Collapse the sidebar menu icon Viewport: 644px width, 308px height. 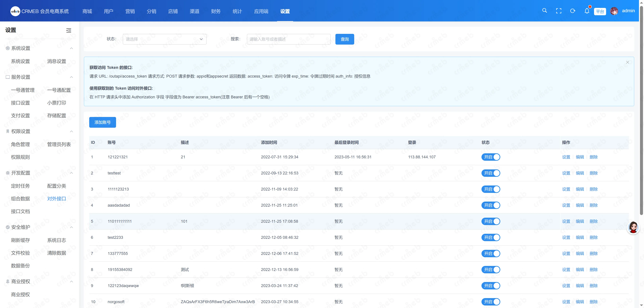[x=69, y=30]
